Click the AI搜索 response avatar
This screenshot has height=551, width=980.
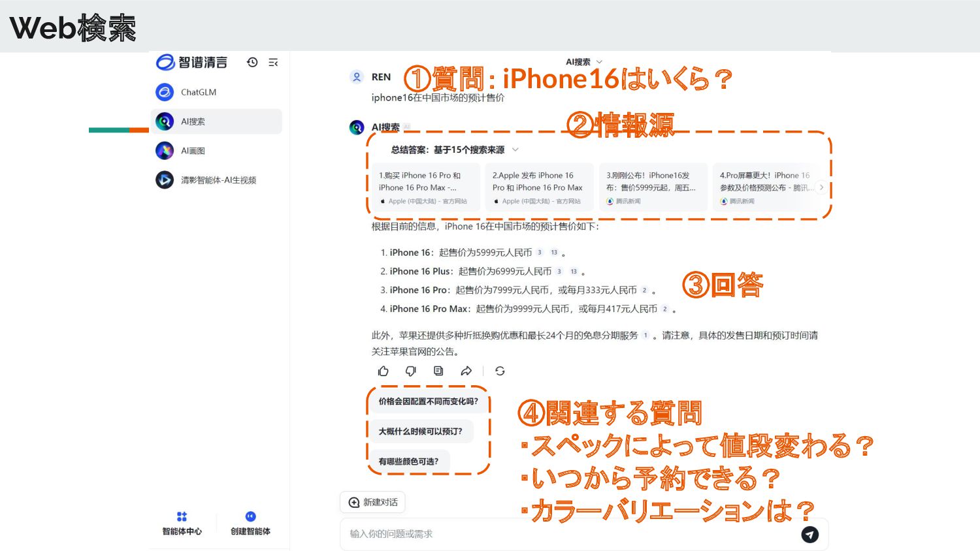click(x=357, y=127)
